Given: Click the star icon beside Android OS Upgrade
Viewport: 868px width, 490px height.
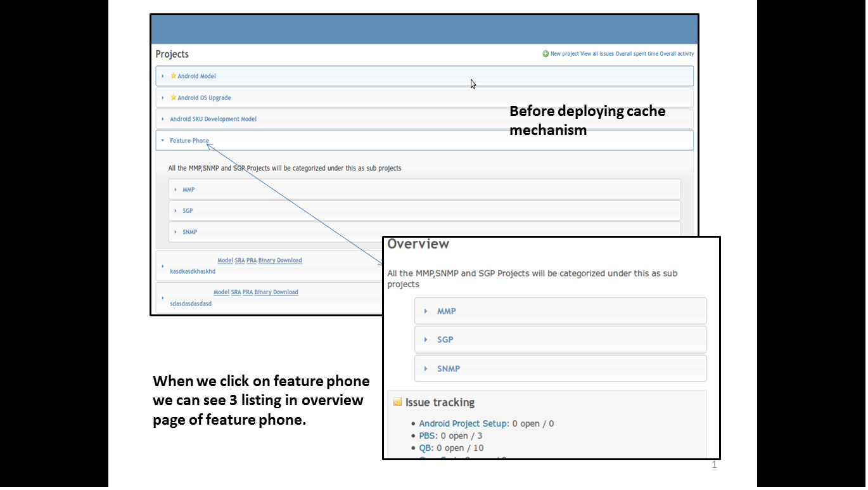Looking at the screenshot, I should pyautogui.click(x=173, y=98).
